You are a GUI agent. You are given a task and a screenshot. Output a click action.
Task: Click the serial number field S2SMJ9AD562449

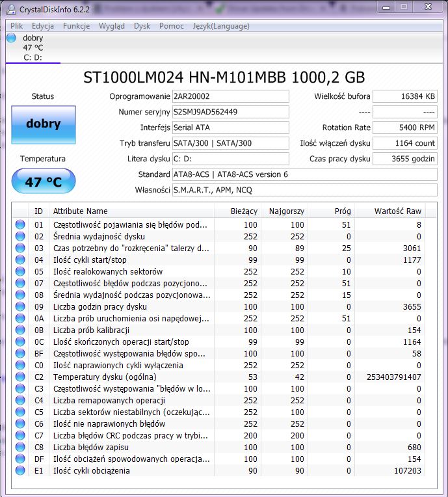(x=230, y=112)
